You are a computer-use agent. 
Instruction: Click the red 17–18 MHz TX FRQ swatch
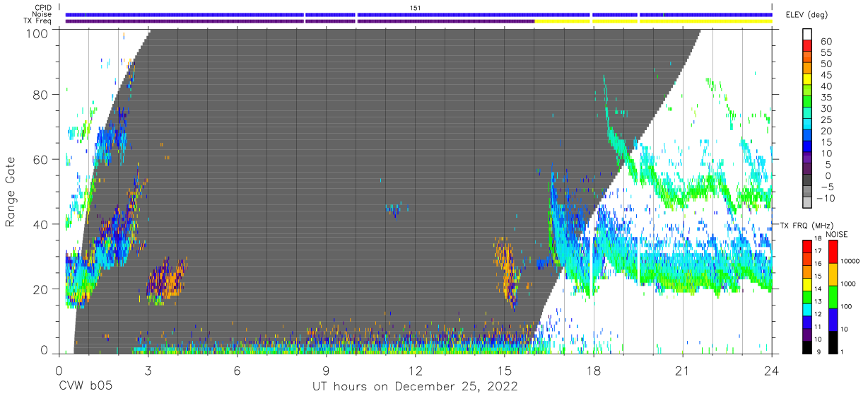808,245
